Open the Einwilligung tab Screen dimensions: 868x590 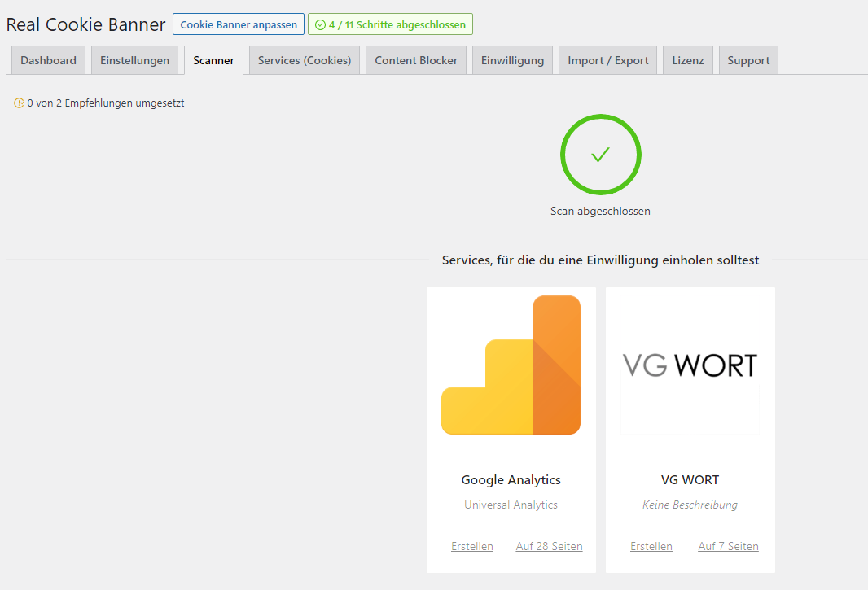coord(513,60)
